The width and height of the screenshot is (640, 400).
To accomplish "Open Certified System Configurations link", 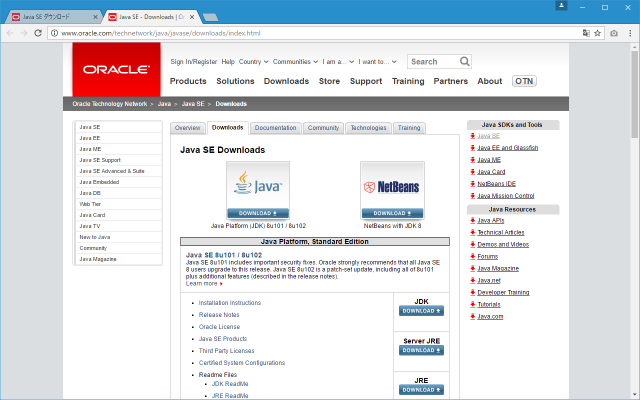I will 242,362.
